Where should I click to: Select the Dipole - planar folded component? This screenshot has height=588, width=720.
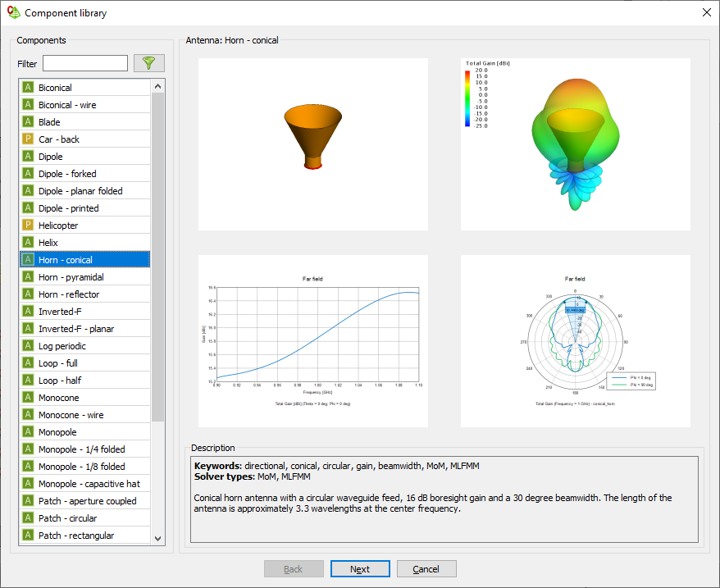coord(80,191)
